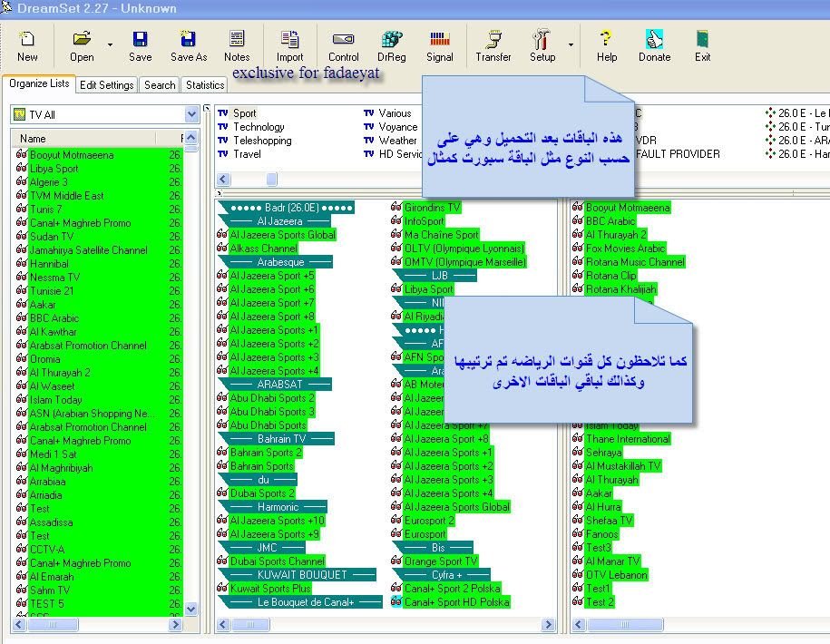Viewport: 830px width, 644px height.
Task: Open the Notes tool
Action: tap(237, 46)
